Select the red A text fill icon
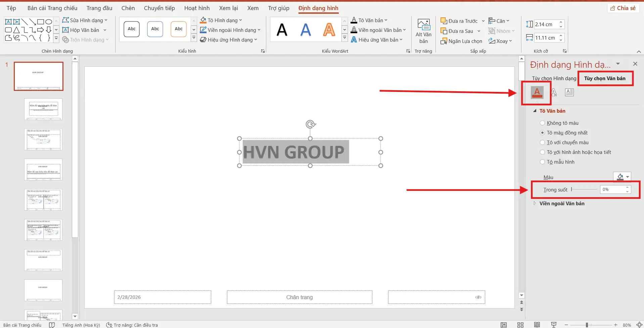This screenshot has width=644, height=328. (x=537, y=93)
